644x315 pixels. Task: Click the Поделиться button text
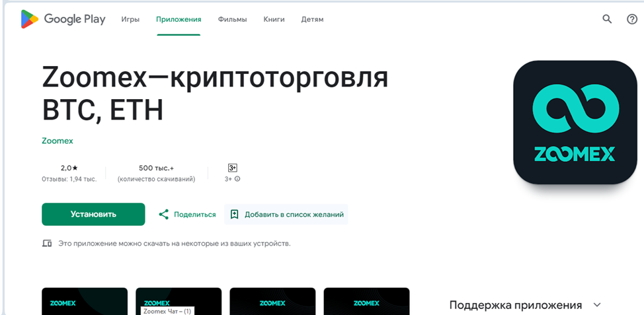(194, 215)
